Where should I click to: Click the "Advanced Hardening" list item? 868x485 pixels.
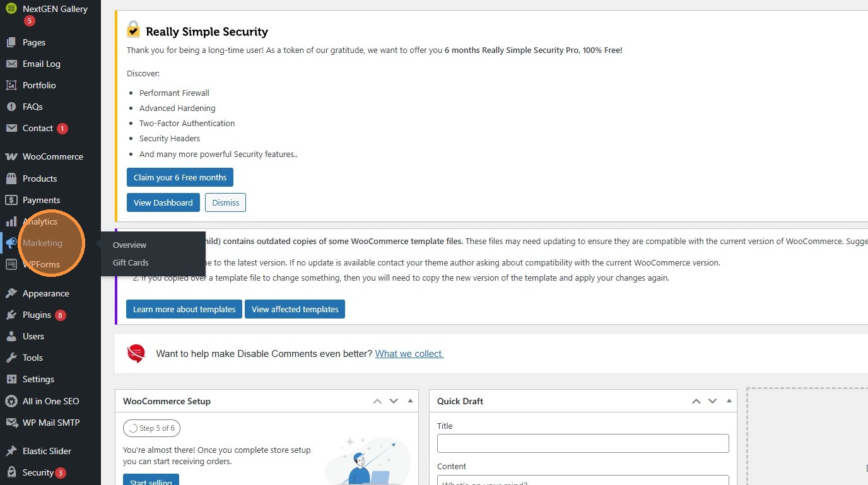click(177, 108)
